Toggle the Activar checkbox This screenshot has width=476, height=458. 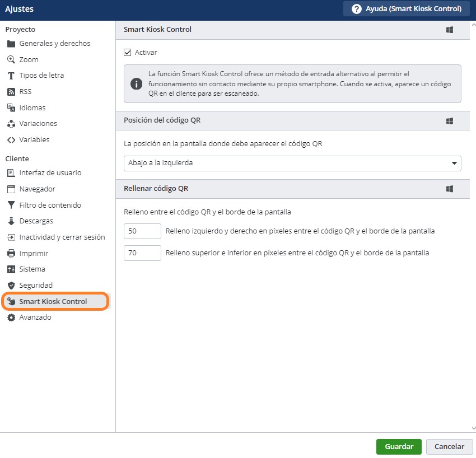tap(127, 53)
